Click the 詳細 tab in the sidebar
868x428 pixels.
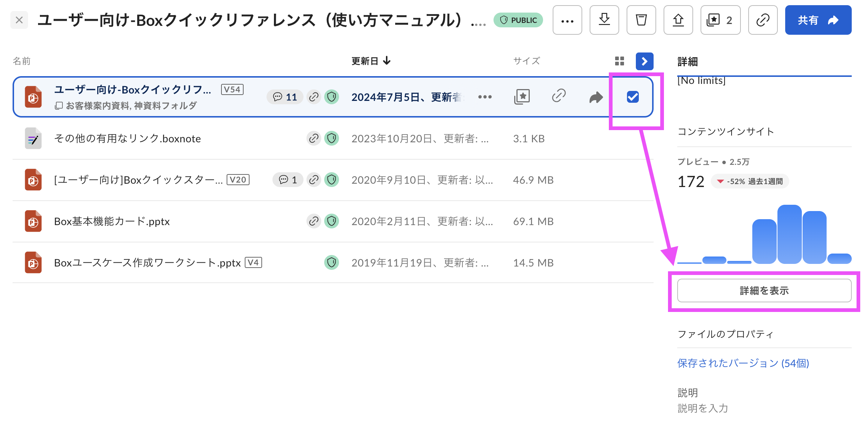click(x=688, y=62)
